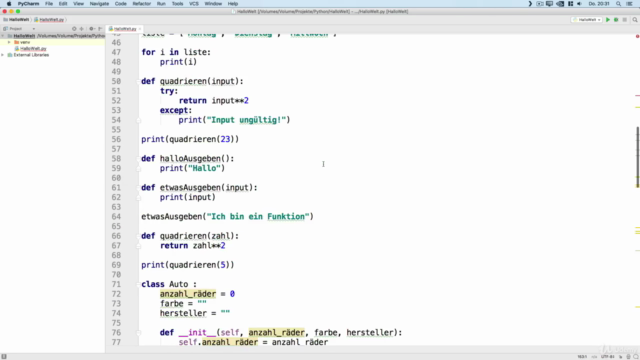The width and height of the screenshot is (640, 360).
Task: Select the venv folder row in project tree
Action: (x=52, y=42)
